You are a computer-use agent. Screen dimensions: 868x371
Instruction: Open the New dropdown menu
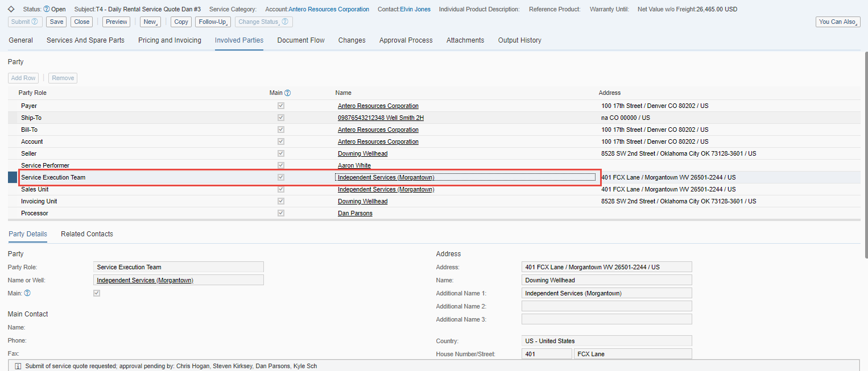[x=151, y=22]
